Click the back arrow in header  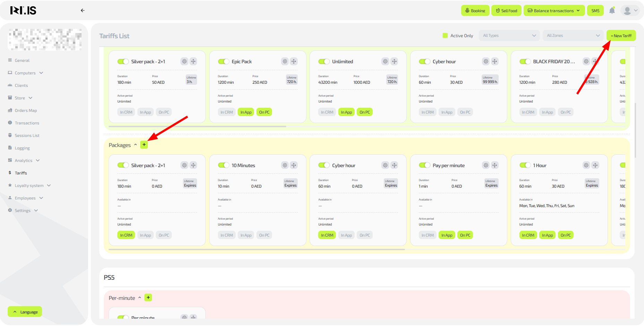coord(83,10)
